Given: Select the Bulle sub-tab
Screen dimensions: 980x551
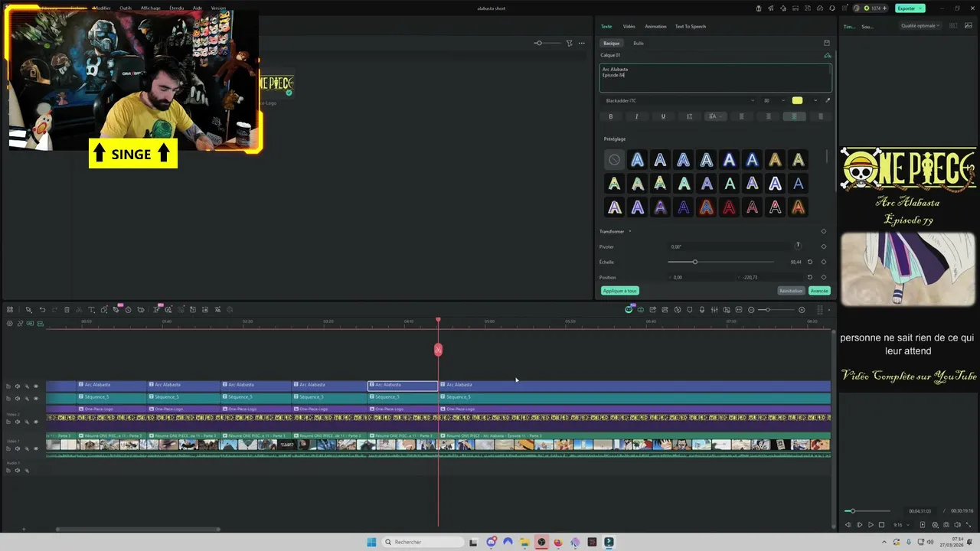Looking at the screenshot, I should 639,43.
